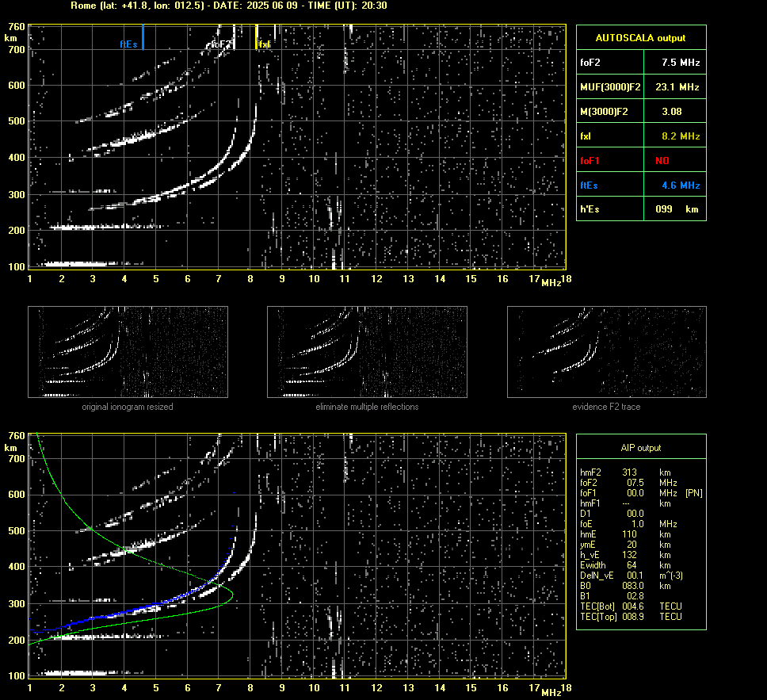Select the '7.5 MHz' foF2 value in AUTOSCALA table
Viewport: 767px width, 700px height.
tap(681, 63)
